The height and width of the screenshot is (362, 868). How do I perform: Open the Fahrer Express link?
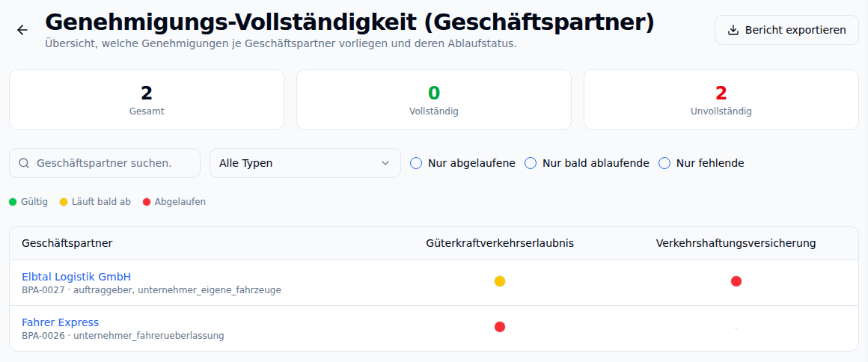coord(61,322)
